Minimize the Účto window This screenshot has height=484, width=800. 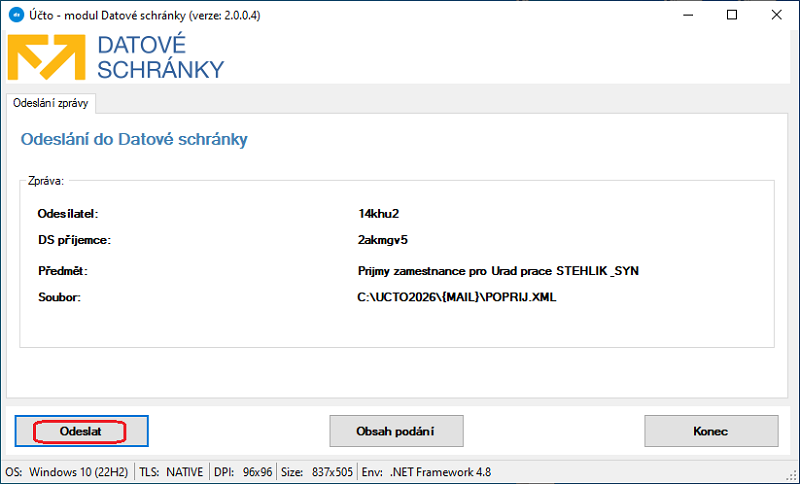pos(687,15)
